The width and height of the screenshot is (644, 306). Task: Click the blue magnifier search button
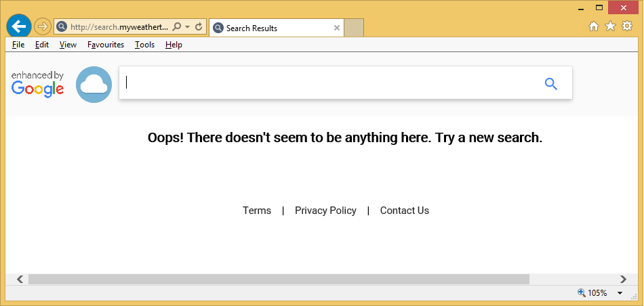click(x=551, y=84)
